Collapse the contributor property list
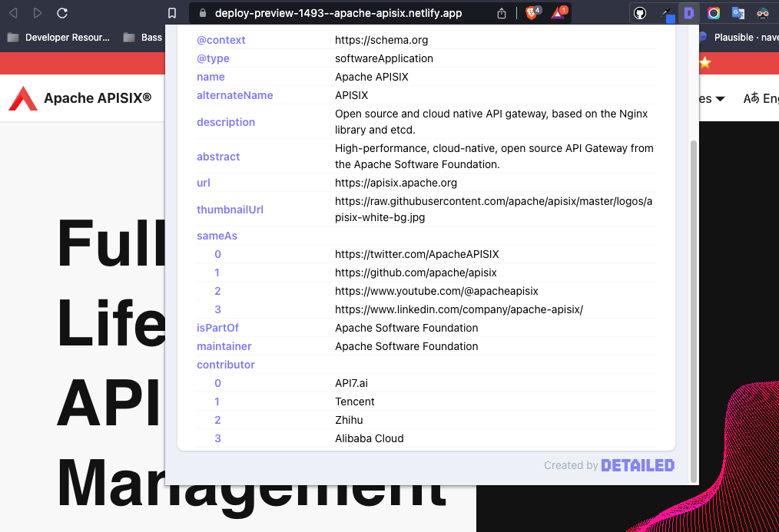The height and width of the screenshot is (532, 779). [x=225, y=365]
